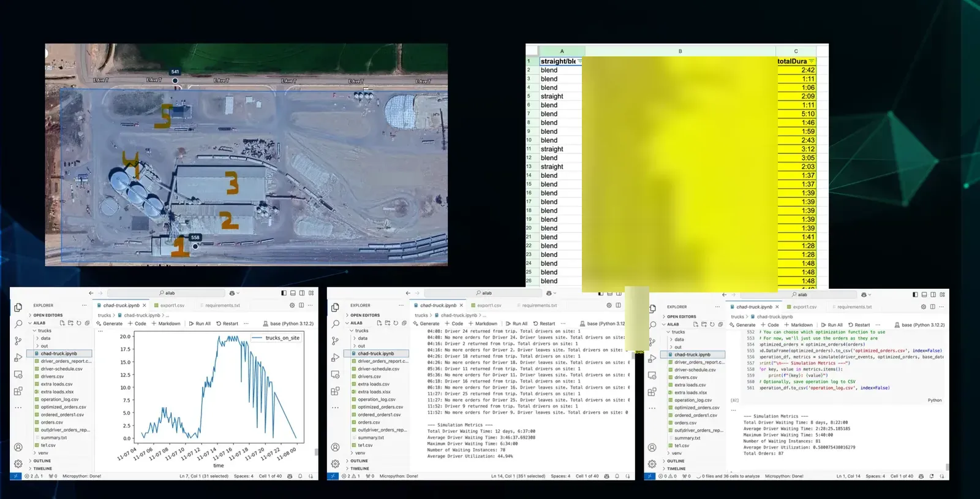Add a Code cell in the code cell window
This screenshot has width=980, height=499.
pyautogui.click(x=770, y=325)
